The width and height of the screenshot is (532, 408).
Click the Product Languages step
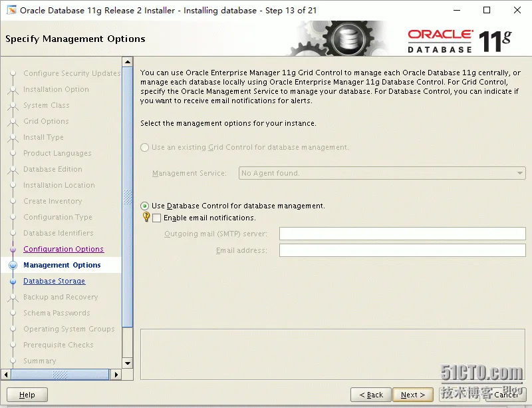(x=57, y=153)
